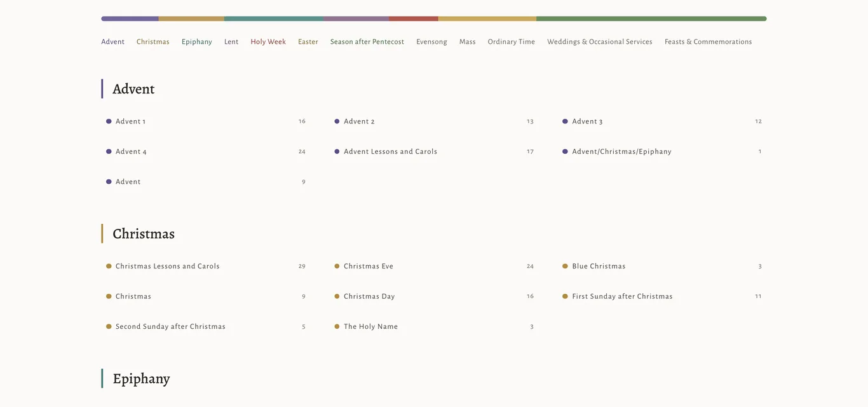868x407 pixels.
Task: Open Season after Pentecost navigation link
Action: pyautogui.click(x=367, y=41)
